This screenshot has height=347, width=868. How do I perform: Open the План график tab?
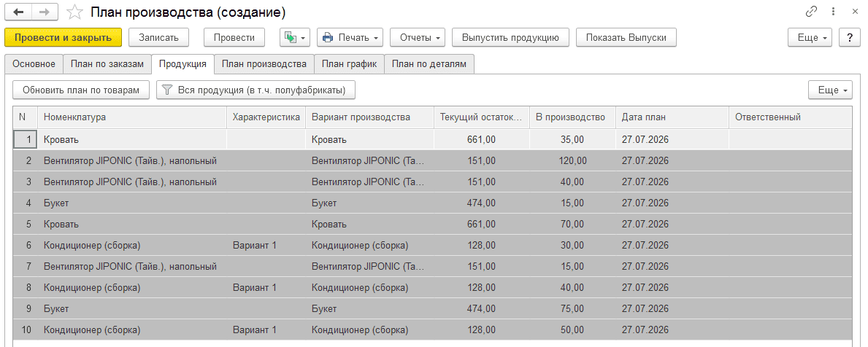tap(349, 63)
